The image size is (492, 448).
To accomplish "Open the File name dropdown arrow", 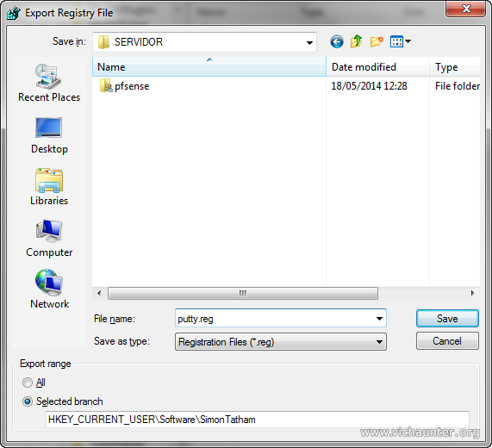I will point(379,319).
